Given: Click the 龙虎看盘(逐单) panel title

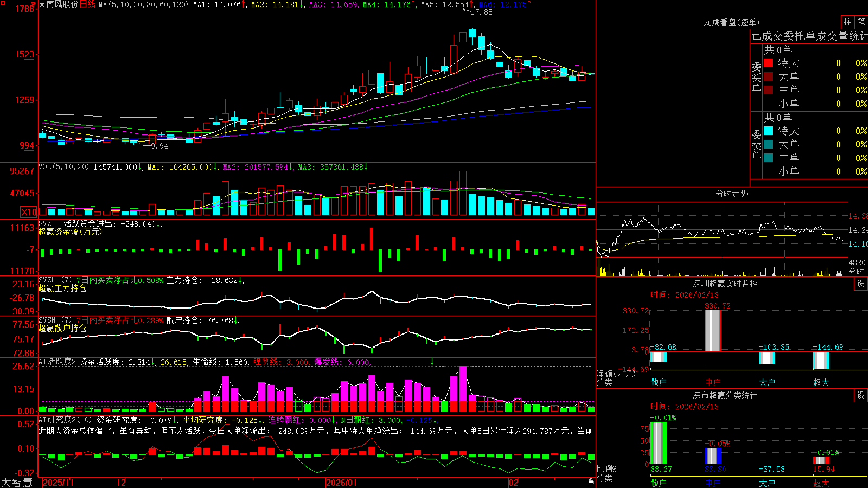Looking at the screenshot, I should (731, 22).
